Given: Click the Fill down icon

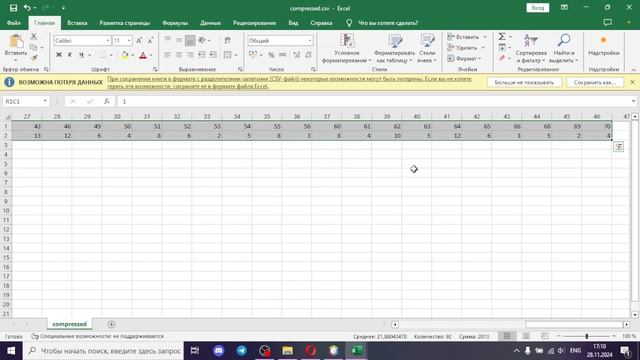Looking at the screenshot, I should [502, 48].
